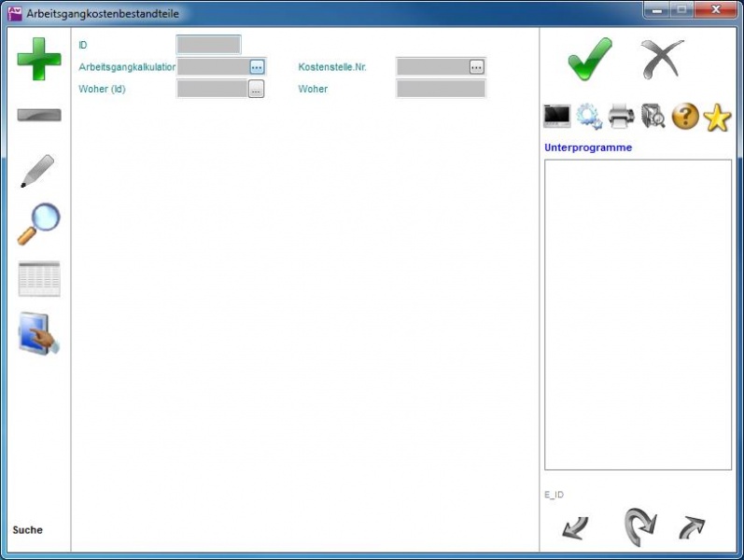Open the table list view icon
The height and width of the screenshot is (560, 744).
[x=39, y=279]
